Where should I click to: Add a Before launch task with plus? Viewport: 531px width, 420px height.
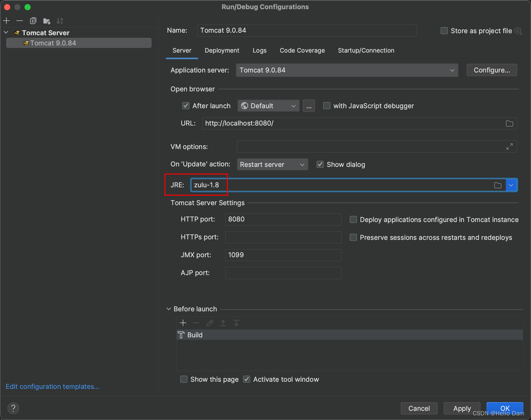pos(183,323)
